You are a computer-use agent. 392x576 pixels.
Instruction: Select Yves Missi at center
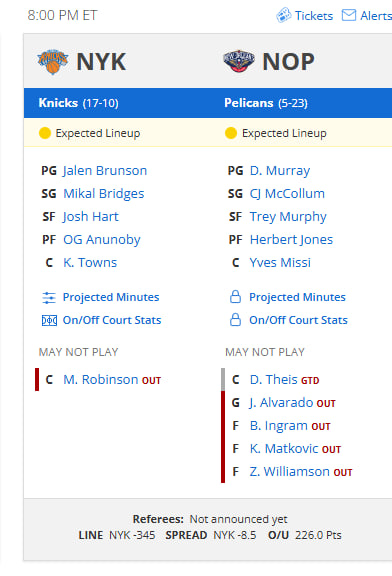[x=280, y=263]
